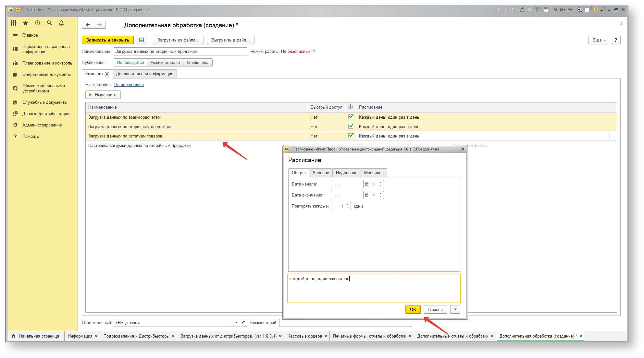Open Месячное tab in schedule dialog
This screenshot has width=644, height=358.
click(x=374, y=173)
